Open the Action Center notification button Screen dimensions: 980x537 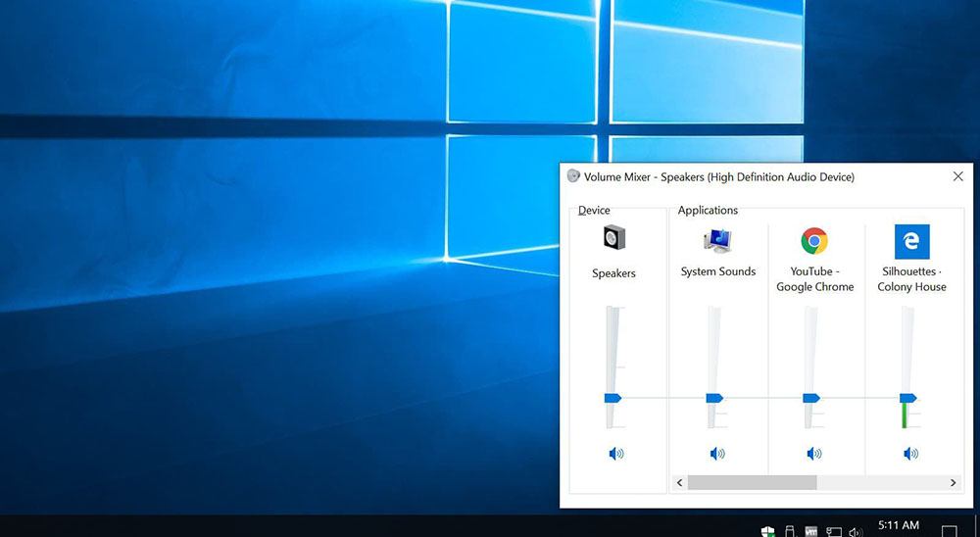pos(949,531)
